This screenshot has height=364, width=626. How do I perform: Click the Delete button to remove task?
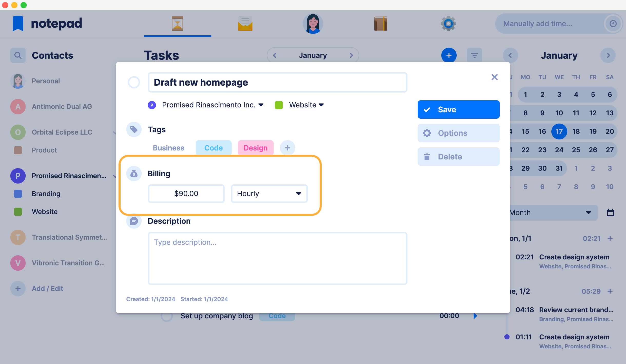pos(458,156)
